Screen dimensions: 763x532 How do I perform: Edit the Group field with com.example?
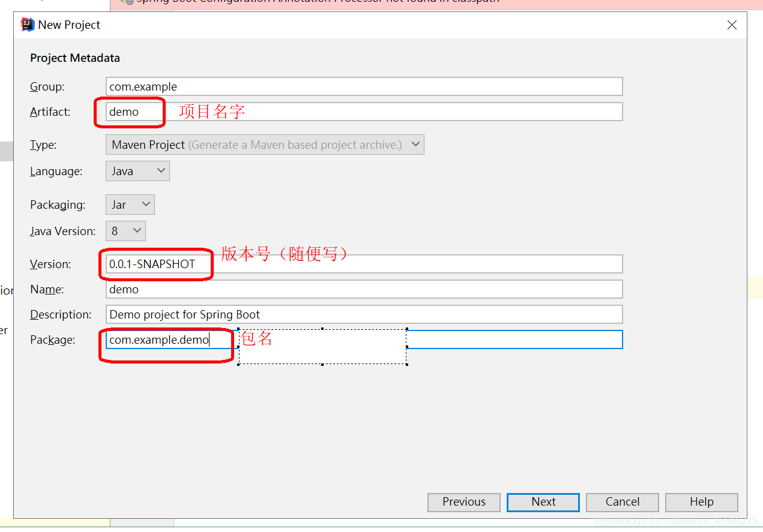pos(364,86)
